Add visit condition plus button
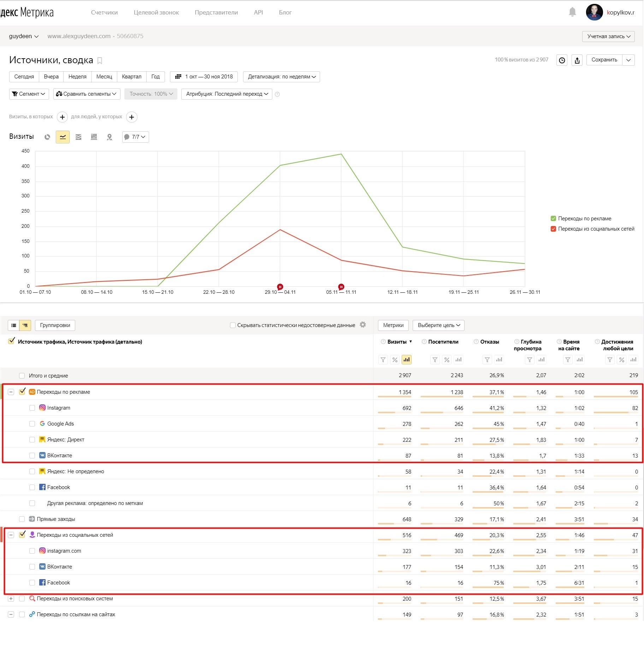The image size is (644, 654). click(x=62, y=117)
